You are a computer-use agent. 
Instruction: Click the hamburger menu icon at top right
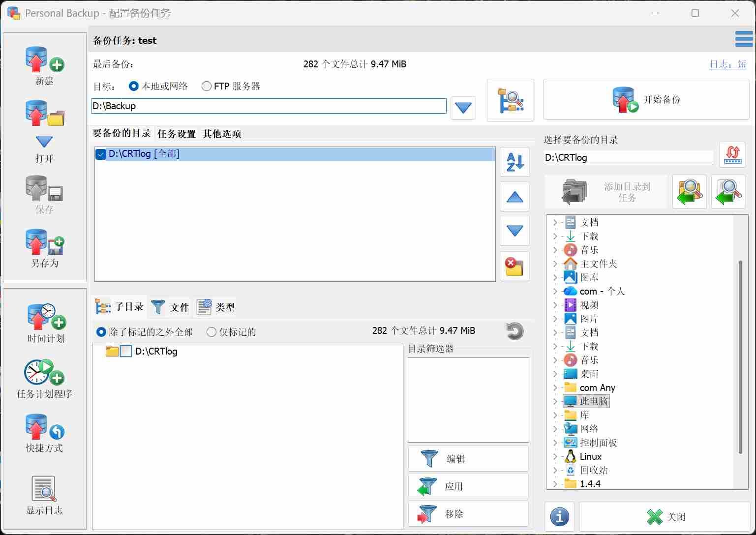[x=743, y=39]
